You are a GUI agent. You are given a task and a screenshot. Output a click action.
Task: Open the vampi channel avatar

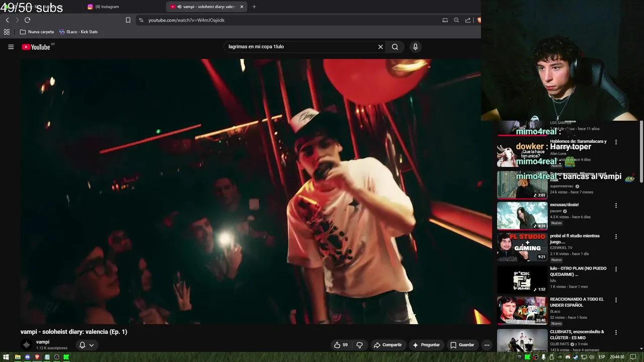26,344
